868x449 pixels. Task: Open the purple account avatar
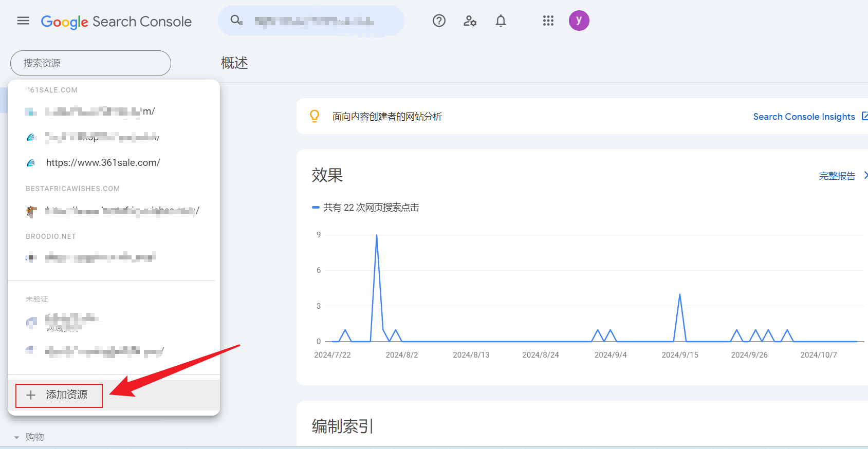click(579, 21)
